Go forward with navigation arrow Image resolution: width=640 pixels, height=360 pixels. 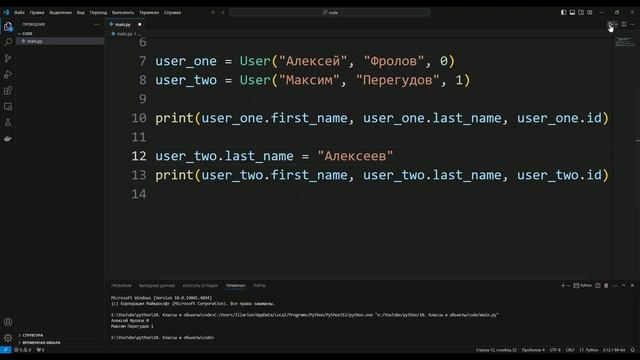(222, 13)
